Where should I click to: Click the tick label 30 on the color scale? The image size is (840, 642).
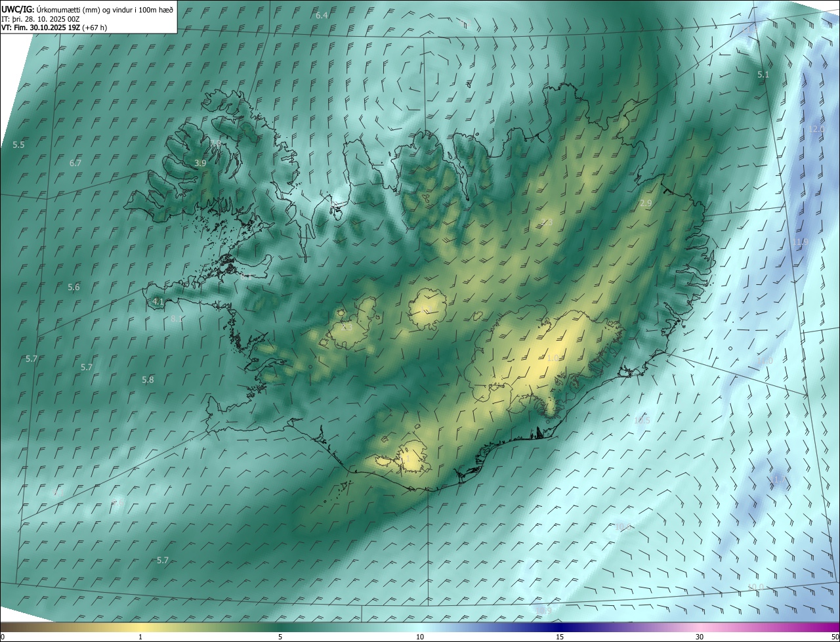(x=700, y=637)
